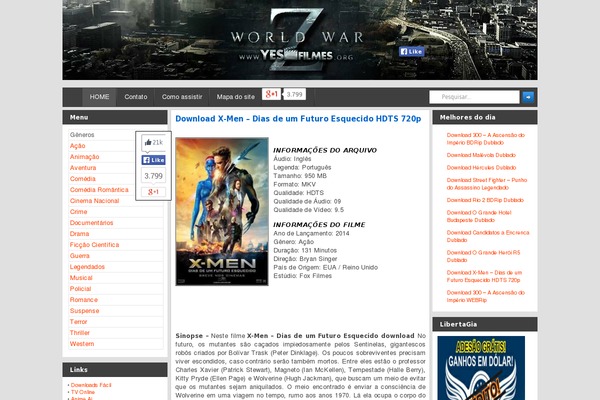Click the X-Men movie poster thumbnail
Screen dimensions: 600x400
tap(222, 212)
